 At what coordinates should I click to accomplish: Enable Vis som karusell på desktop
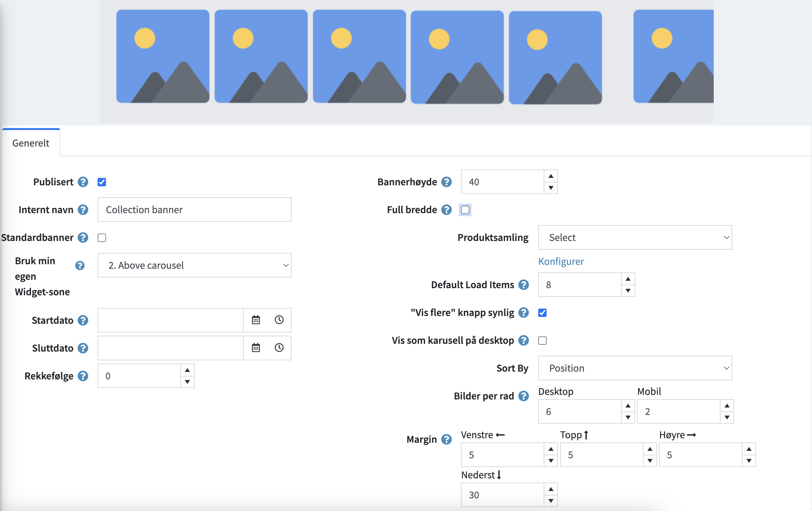[542, 340]
